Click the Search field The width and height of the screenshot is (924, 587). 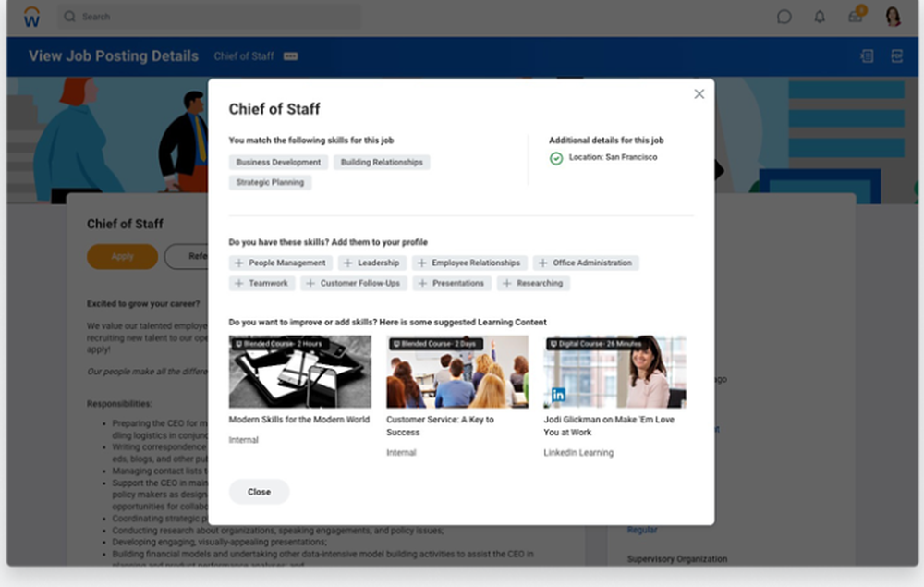tap(210, 17)
